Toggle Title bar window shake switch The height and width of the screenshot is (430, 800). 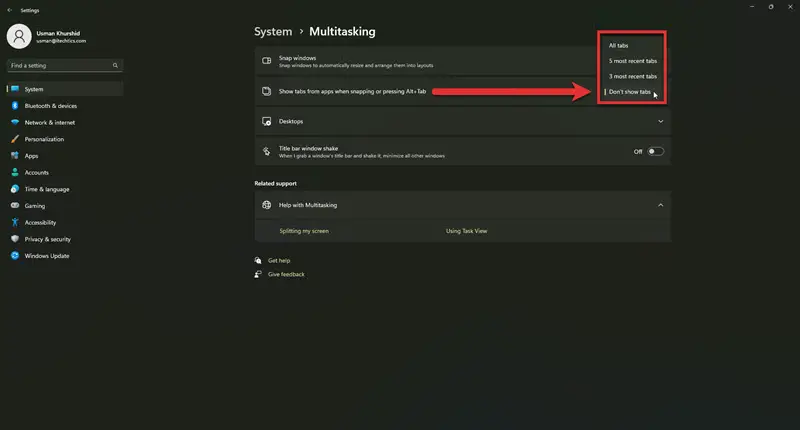tap(655, 151)
